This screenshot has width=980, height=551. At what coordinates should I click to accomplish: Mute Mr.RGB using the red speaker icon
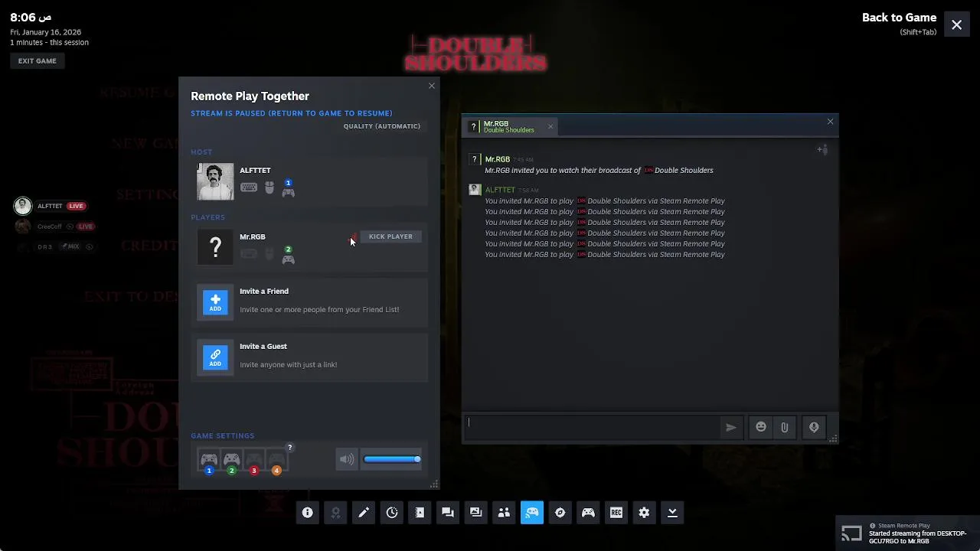click(x=353, y=237)
